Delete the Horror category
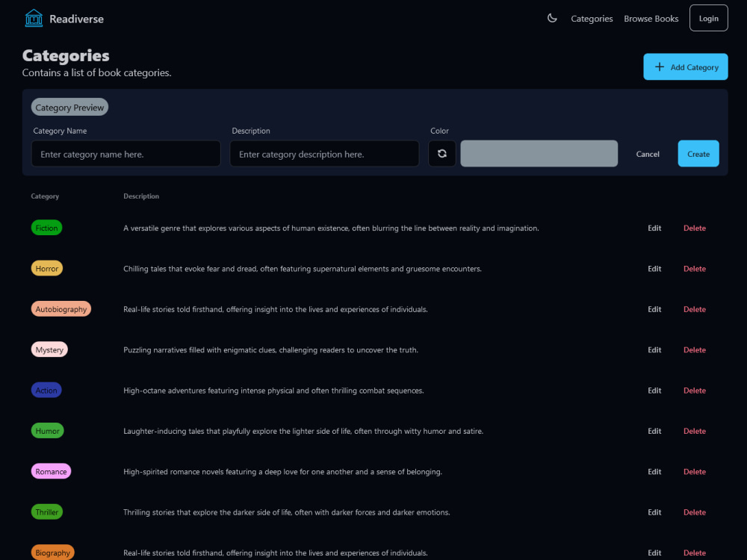 coord(694,268)
